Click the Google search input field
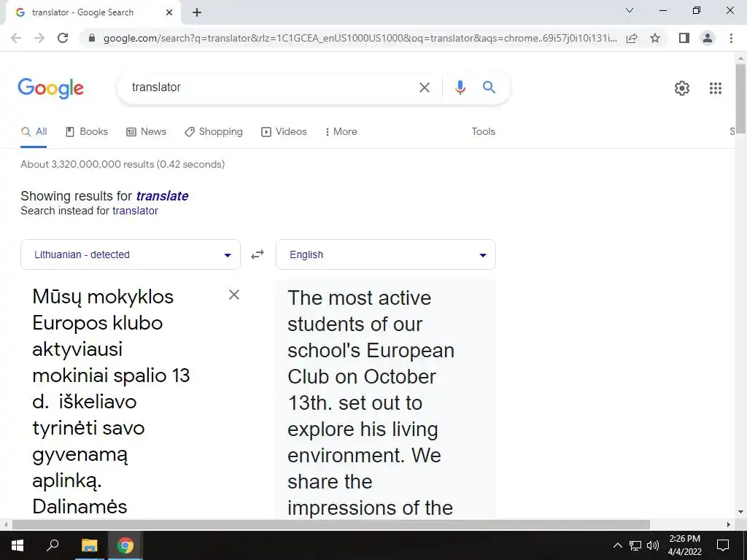This screenshot has height=560, width=747. tap(271, 87)
